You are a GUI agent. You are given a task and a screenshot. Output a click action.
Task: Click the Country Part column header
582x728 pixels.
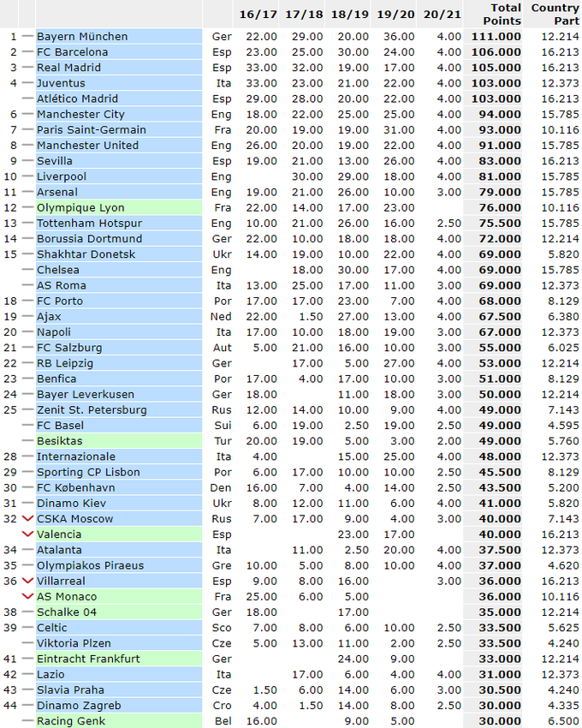coord(555,14)
